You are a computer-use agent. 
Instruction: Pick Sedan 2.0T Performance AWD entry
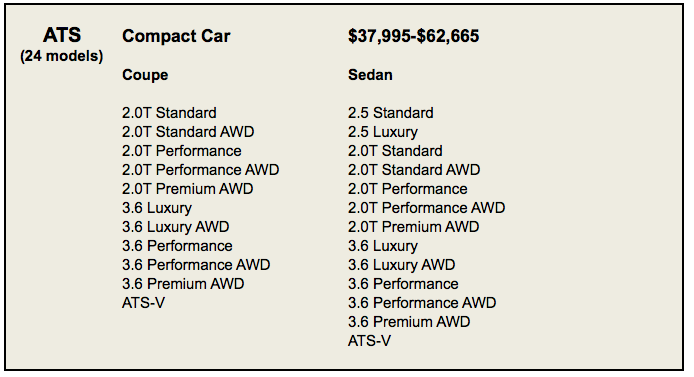426,208
